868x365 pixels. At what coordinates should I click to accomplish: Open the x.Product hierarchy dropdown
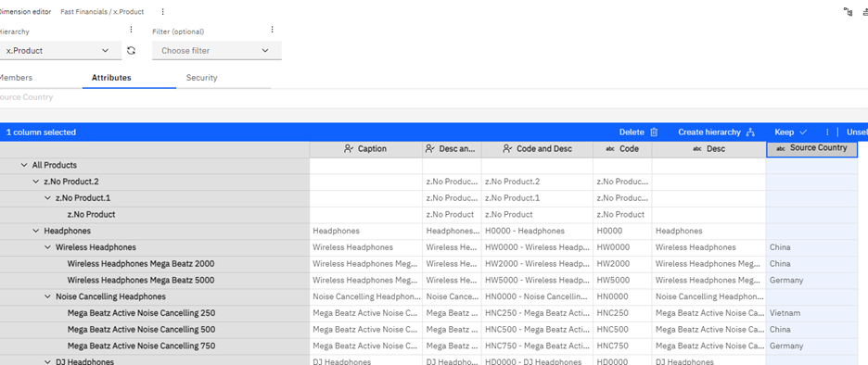[x=59, y=50]
